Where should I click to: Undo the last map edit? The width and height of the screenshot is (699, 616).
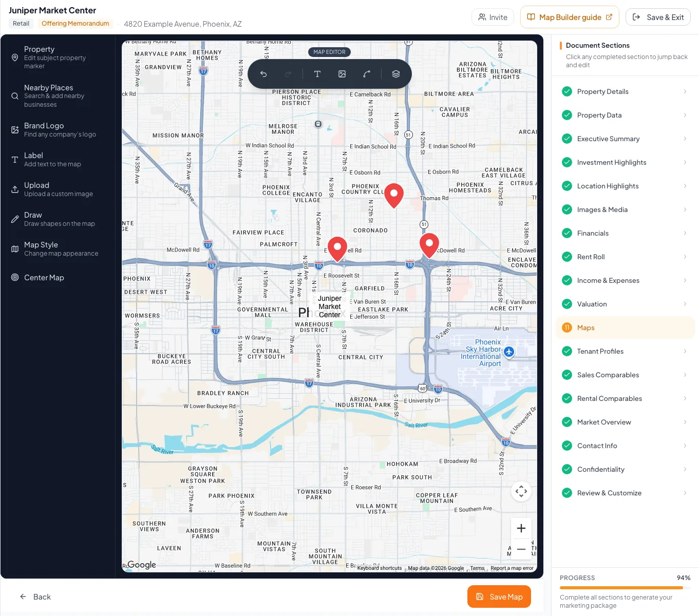[263, 74]
